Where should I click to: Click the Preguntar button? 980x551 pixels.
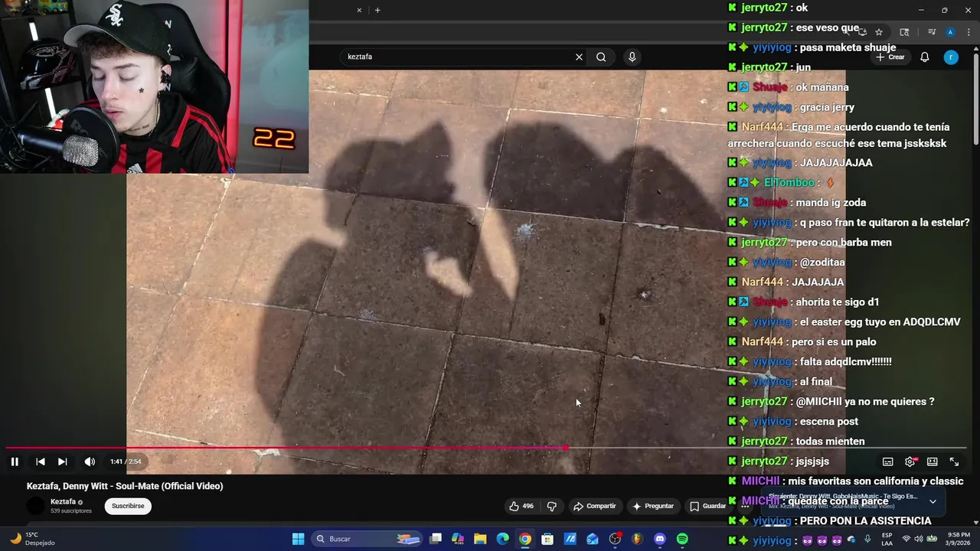coord(653,506)
